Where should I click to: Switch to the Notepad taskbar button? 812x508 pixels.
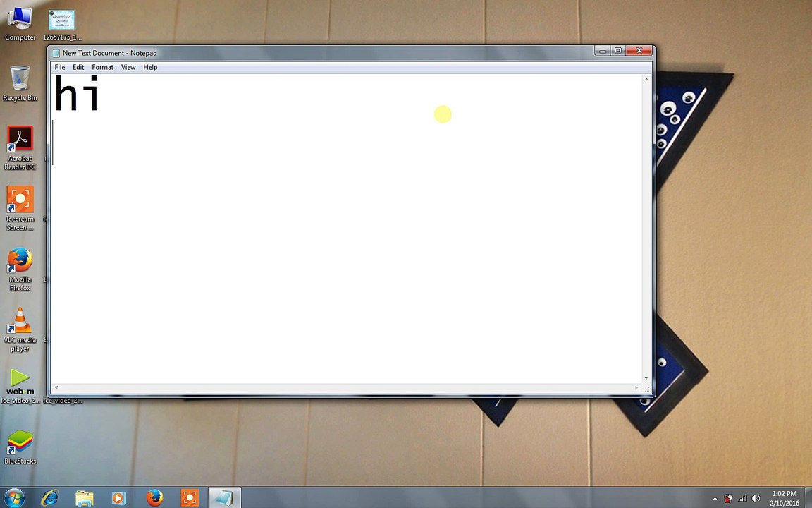tap(225, 497)
